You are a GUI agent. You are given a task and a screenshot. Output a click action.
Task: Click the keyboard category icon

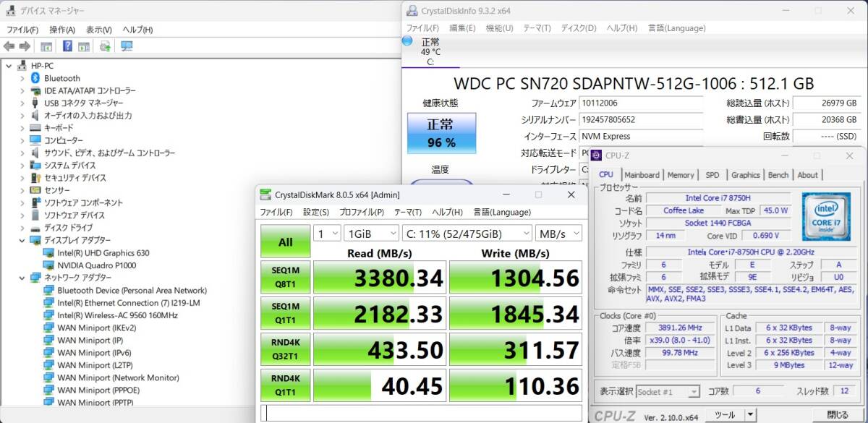[x=35, y=128]
